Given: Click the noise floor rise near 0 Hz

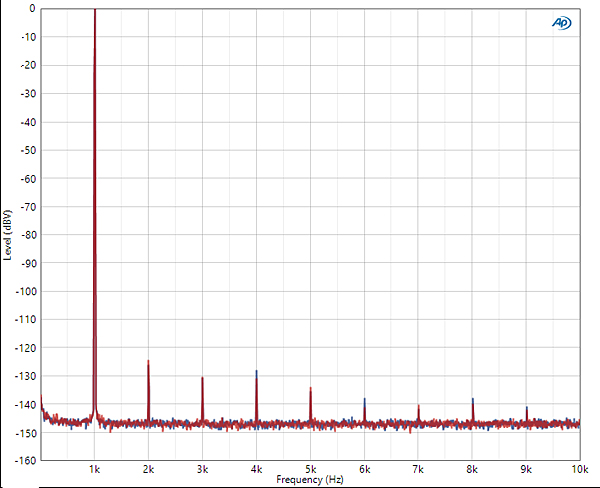Looking at the screenshot, I should pos(42,408).
